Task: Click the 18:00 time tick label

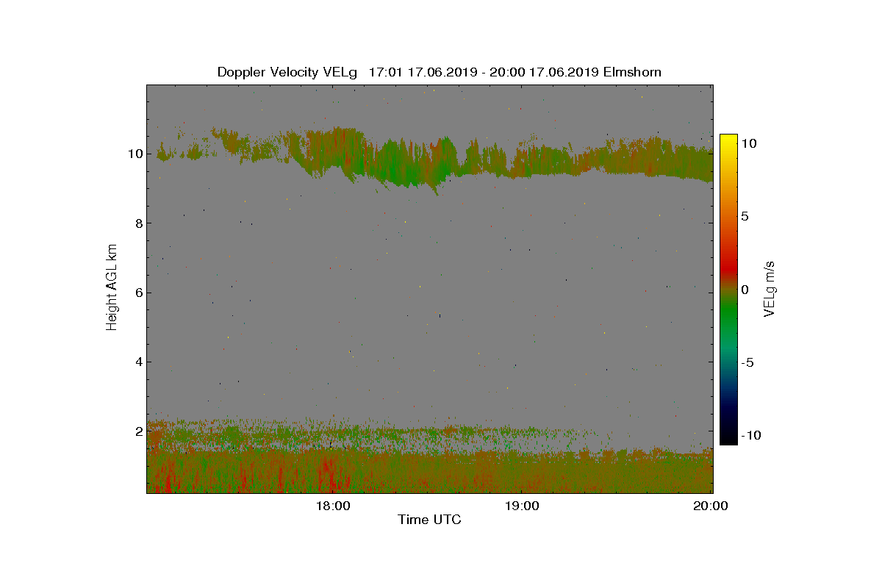Action: [x=333, y=506]
